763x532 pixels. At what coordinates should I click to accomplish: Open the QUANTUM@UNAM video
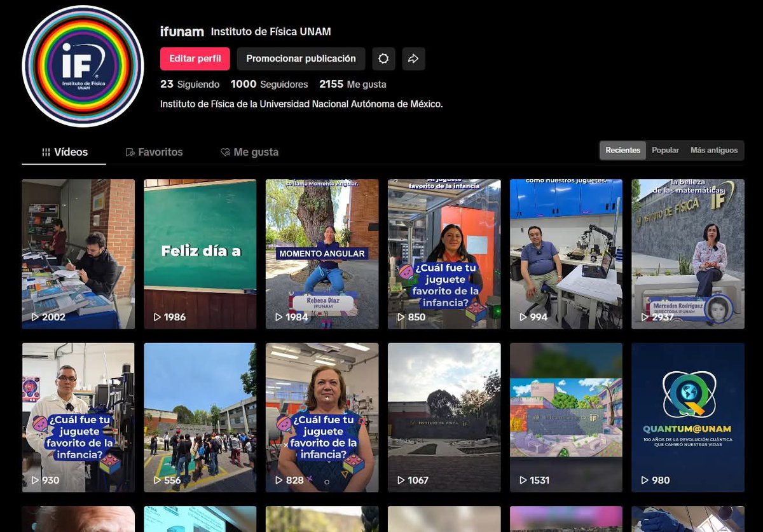point(688,418)
